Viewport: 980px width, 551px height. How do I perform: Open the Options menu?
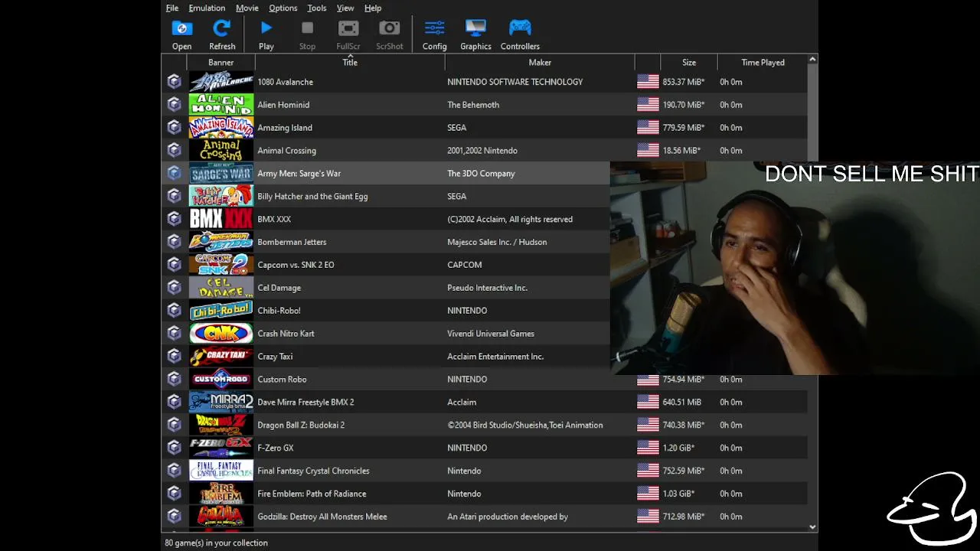click(283, 8)
